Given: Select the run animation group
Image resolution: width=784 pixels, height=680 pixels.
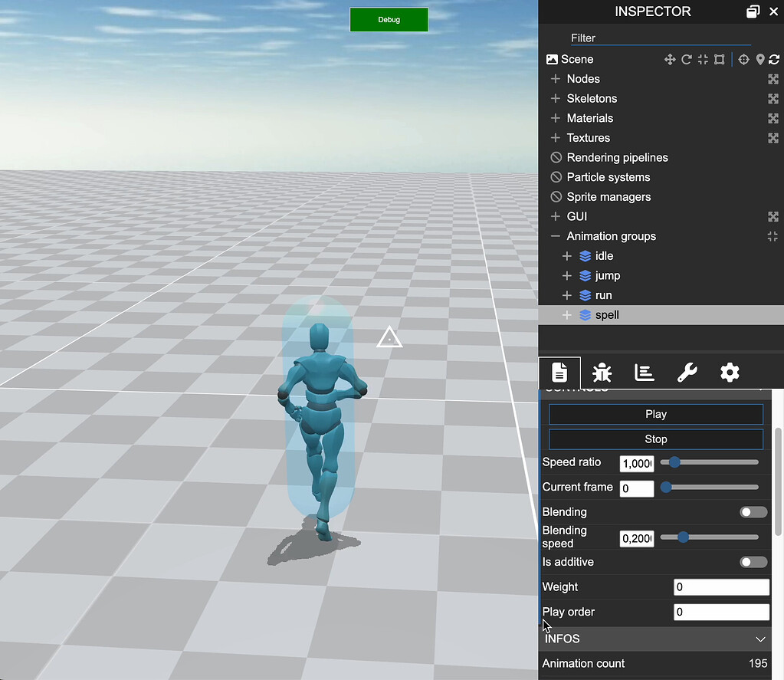Looking at the screenshot, I should pyautogui.click(x=603, y=295).
